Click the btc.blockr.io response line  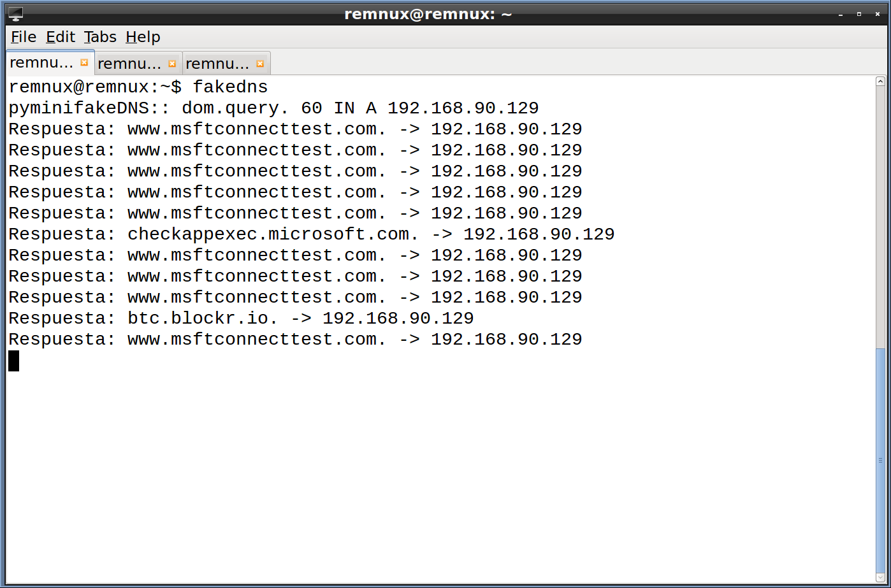click(241, 318)
